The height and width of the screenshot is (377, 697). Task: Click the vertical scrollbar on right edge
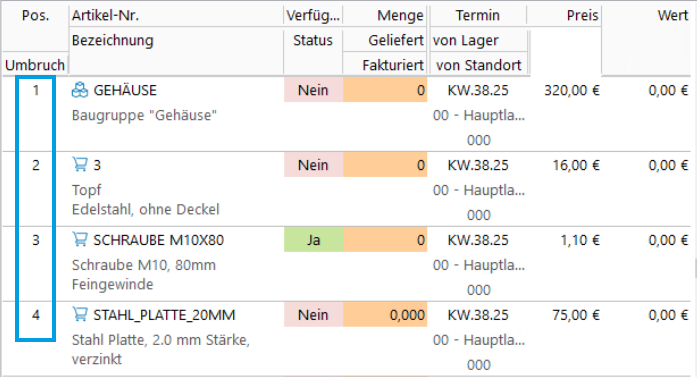point(696,269)
